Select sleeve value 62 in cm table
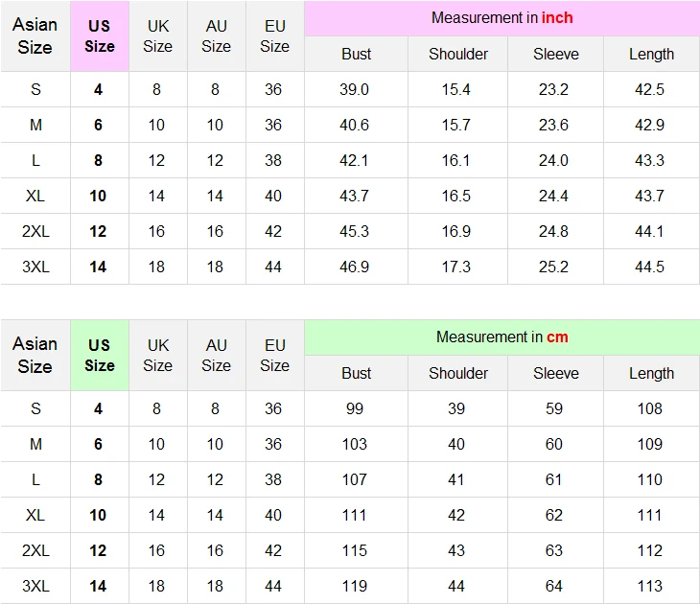 pos(553,515)
